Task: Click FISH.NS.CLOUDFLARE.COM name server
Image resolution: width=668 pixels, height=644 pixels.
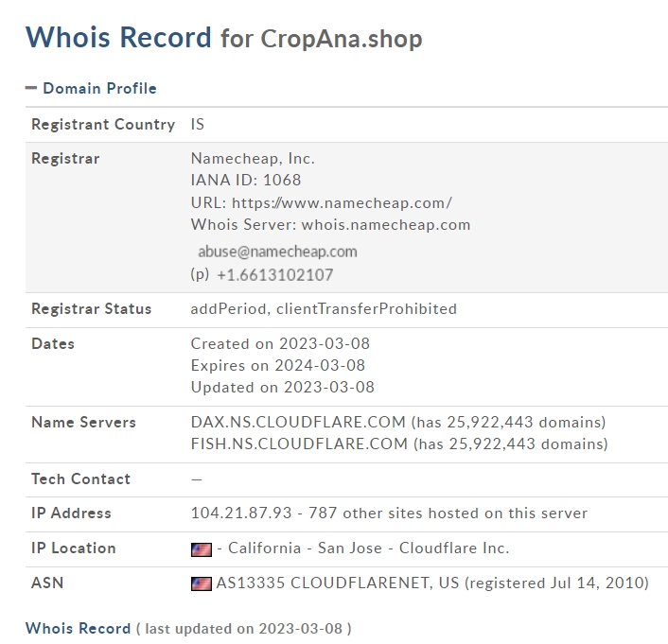Action: click(x=300, y=444)
